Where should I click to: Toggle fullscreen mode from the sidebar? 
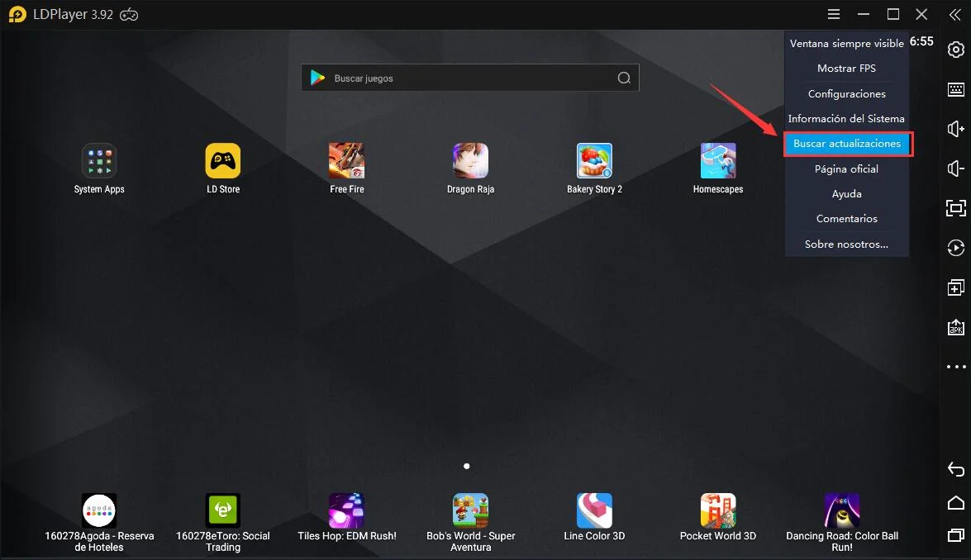[955, 208]
